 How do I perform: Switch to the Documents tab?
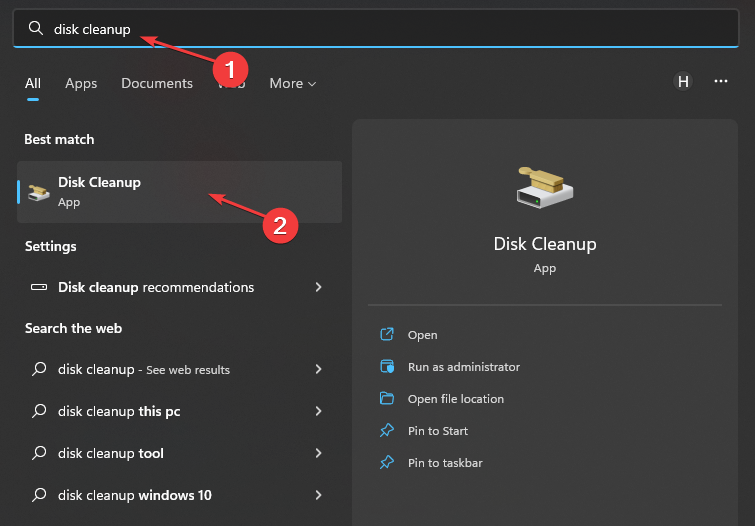(x=157, y=83)
